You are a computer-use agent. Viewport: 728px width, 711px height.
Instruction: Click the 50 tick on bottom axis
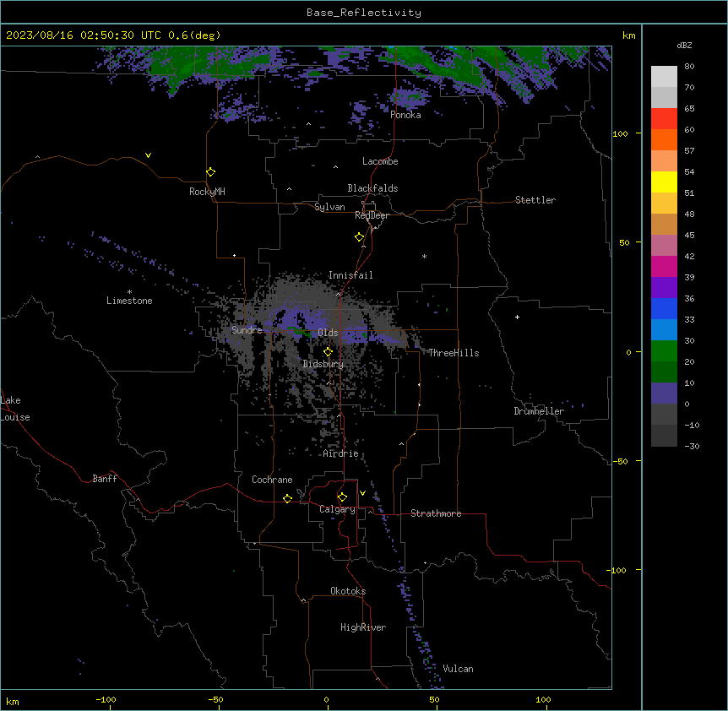435,699
